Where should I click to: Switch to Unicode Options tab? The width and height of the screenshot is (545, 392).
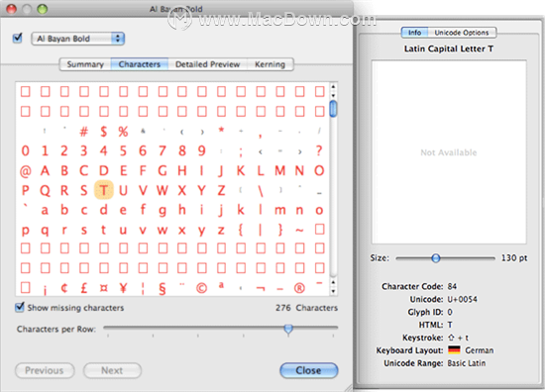click(x=462, y=33)
